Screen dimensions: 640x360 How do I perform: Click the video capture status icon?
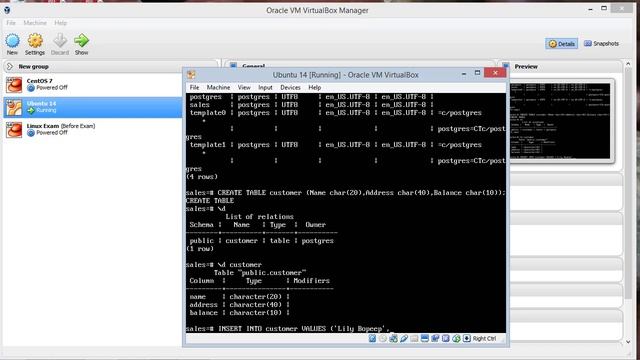click(435, 338)
